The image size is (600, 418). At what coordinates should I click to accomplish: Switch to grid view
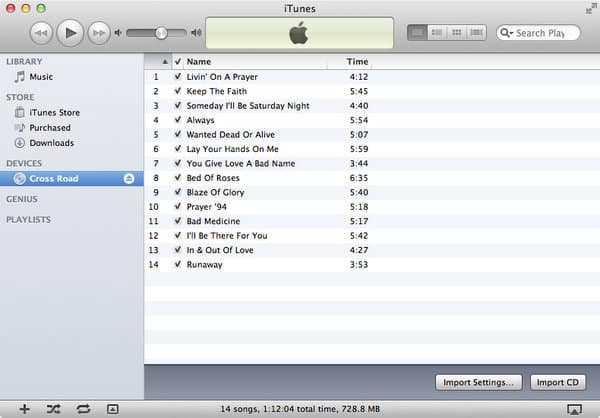click(457, 33)
